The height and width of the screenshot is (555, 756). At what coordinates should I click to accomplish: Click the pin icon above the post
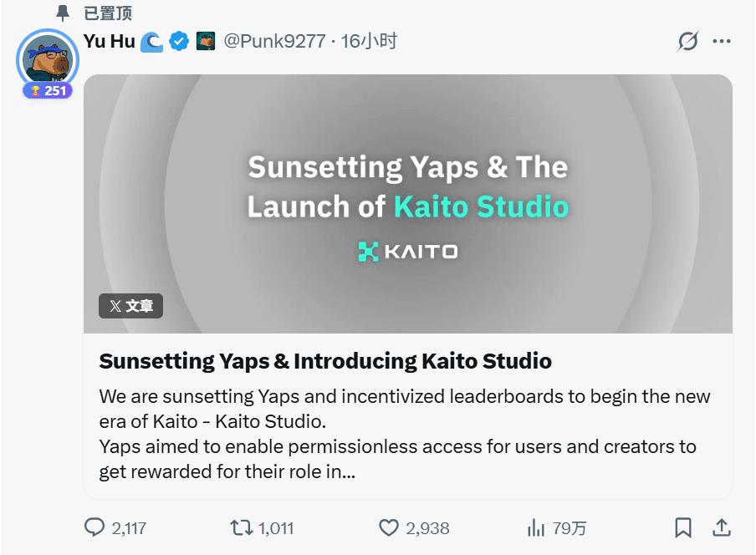click(x=63, y=13)
